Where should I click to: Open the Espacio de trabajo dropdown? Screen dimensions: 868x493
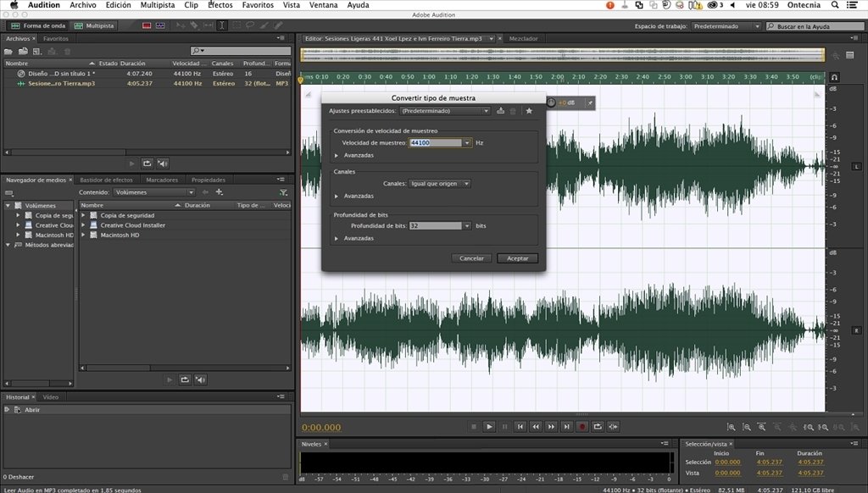tap(726, 26)
